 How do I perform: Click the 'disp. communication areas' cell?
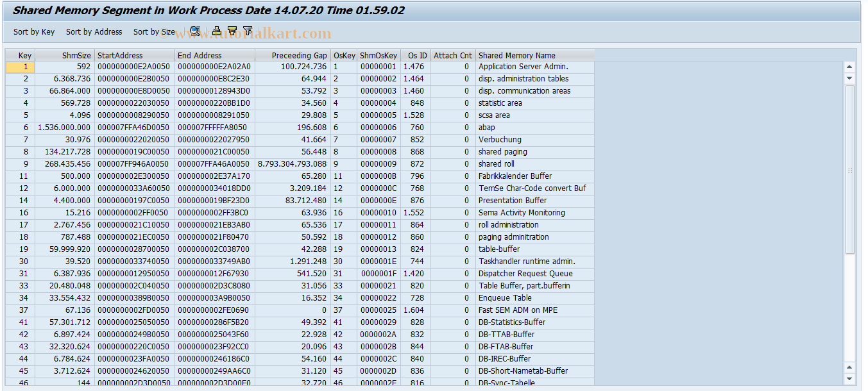(x=535, y=91)
